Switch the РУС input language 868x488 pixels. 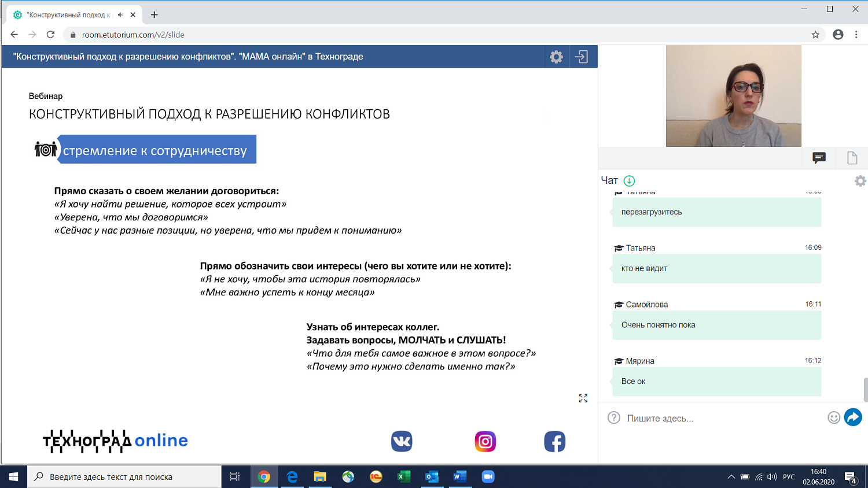[789, 477]
